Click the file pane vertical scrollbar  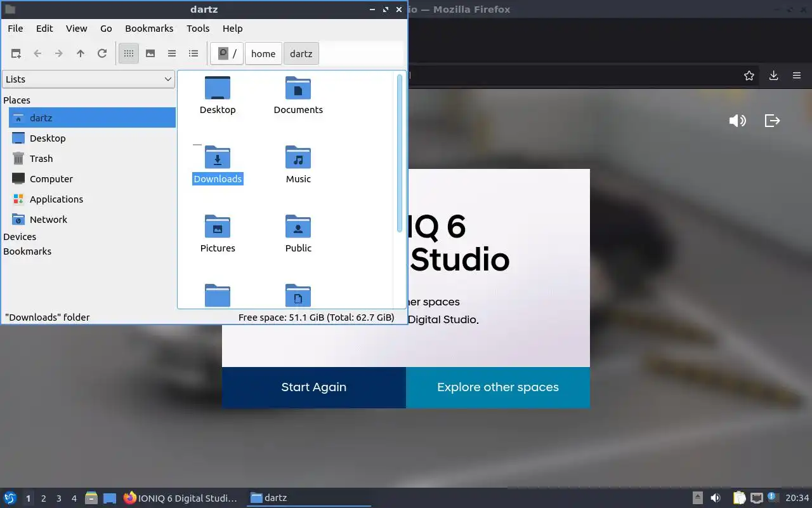click(400, 155)
